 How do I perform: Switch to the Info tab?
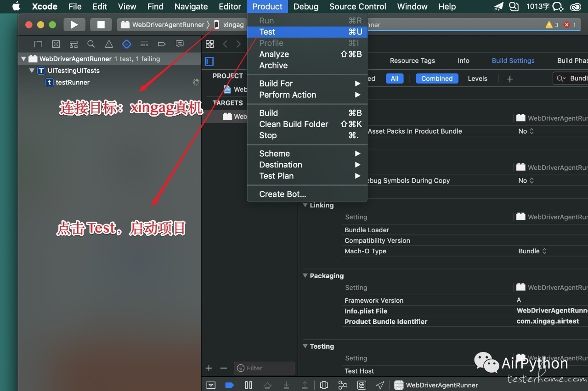pos(464,61)
